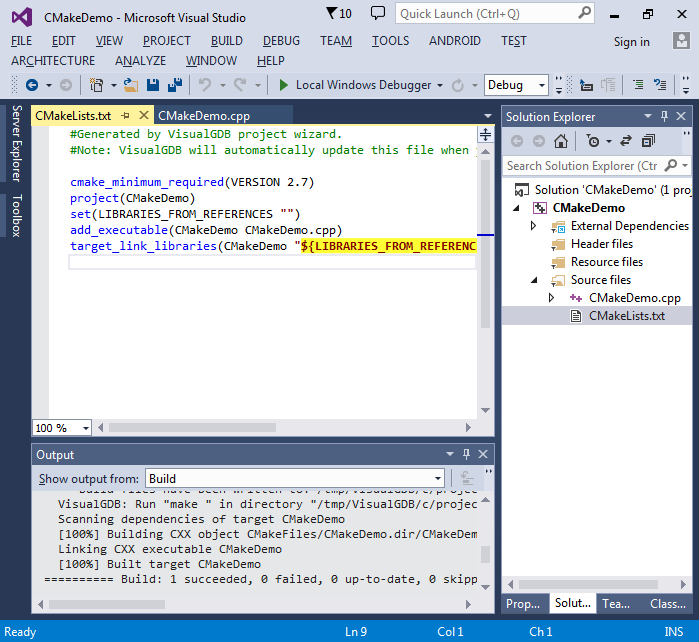
Task: Switch to the CMakeDemo.cpp editor tab
Action: point(204,116)
